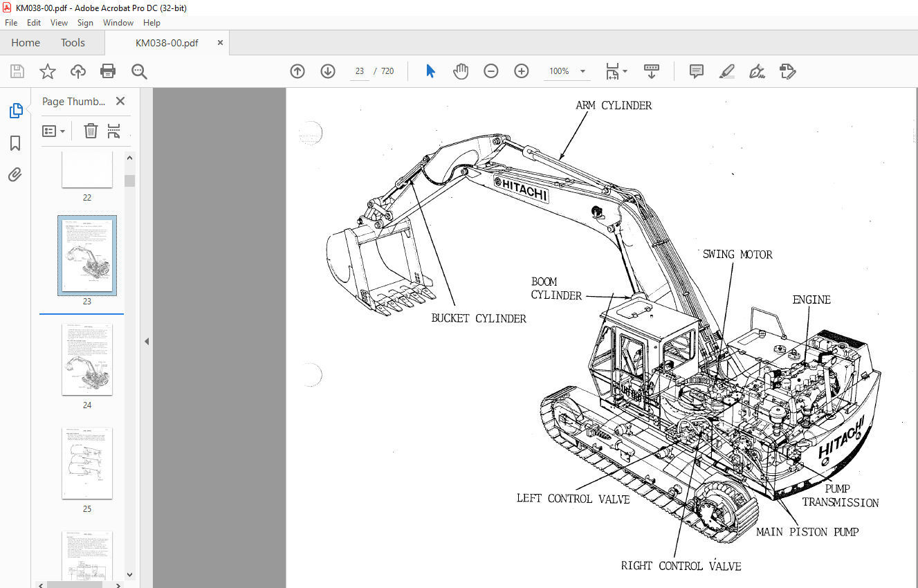Image resolution: width=918 pixels, height=588 pixels.
Task: Select the Highlight text pen tool
Action: pyautogui.click(x=726, y=71)
